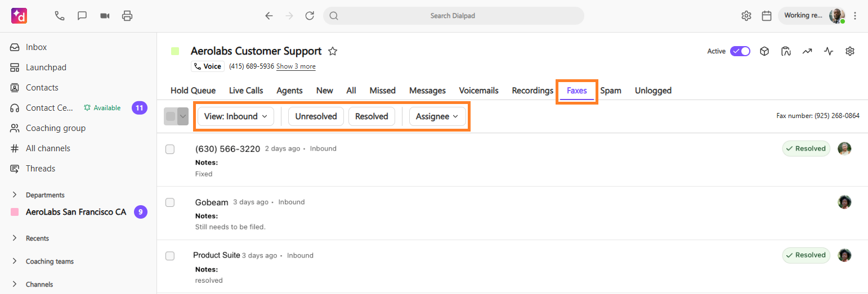Click Resolved badge on (630) 566-3220 row
The image size is (868, 294).
pos(806,148)
